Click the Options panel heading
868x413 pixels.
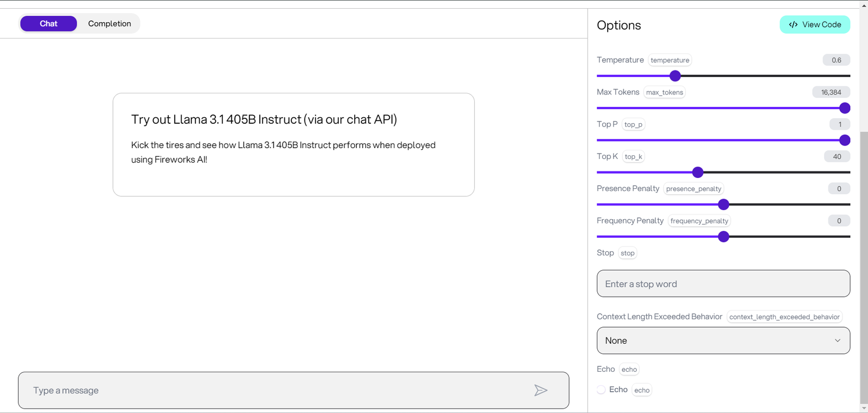[619, 26]
